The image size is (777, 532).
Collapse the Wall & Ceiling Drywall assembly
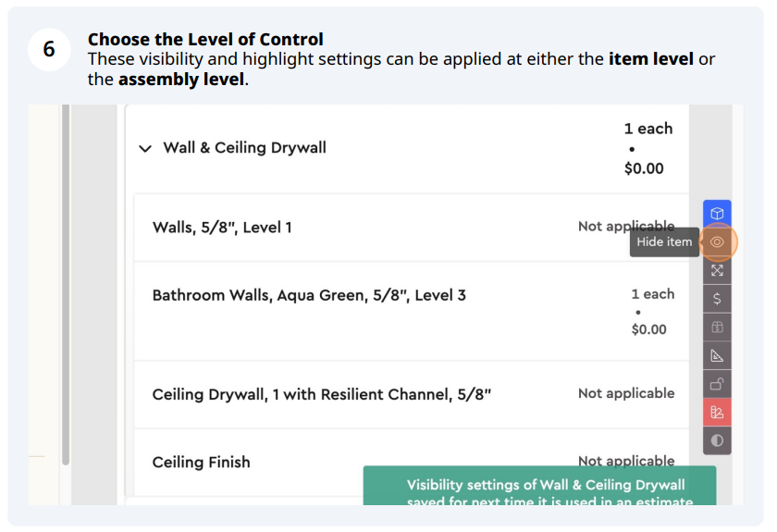pos(145,148)
